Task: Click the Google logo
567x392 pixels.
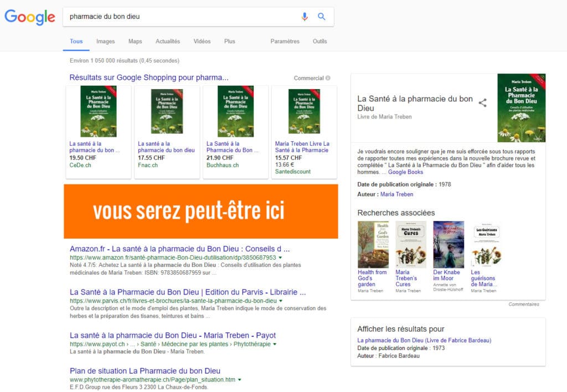Action: [30, 17]
